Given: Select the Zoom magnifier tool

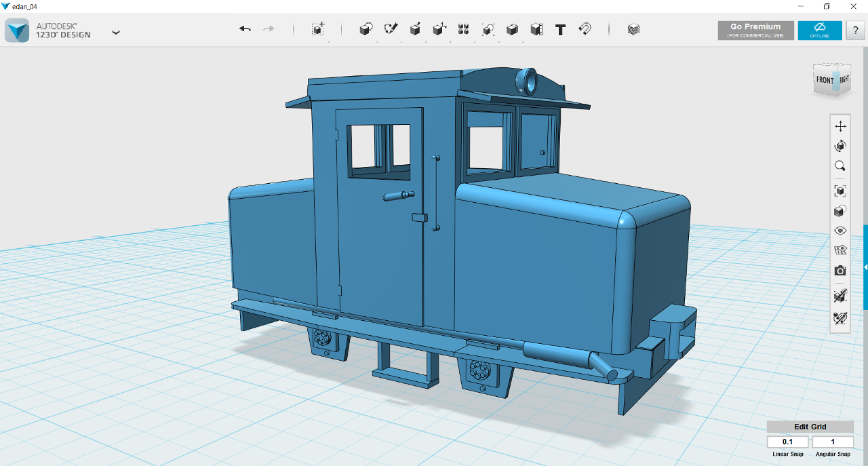Looking at the screenshot, I should pyautogui.click(x=840, y=166).
